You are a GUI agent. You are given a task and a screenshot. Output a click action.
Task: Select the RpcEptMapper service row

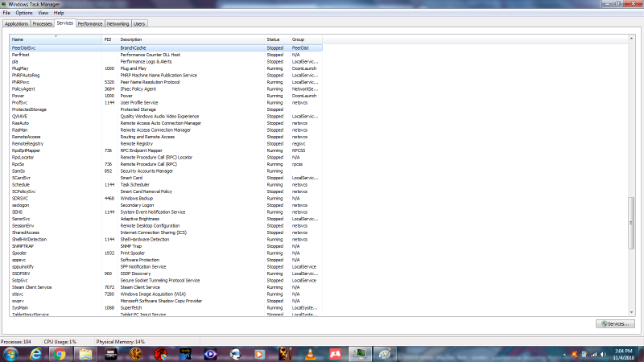pyautogui.click(x=166, y=150)
